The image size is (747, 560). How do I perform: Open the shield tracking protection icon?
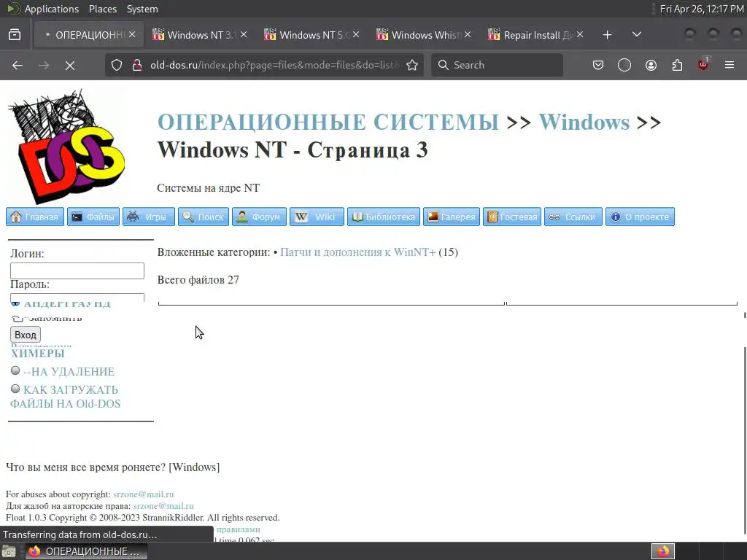coord(117,65)
